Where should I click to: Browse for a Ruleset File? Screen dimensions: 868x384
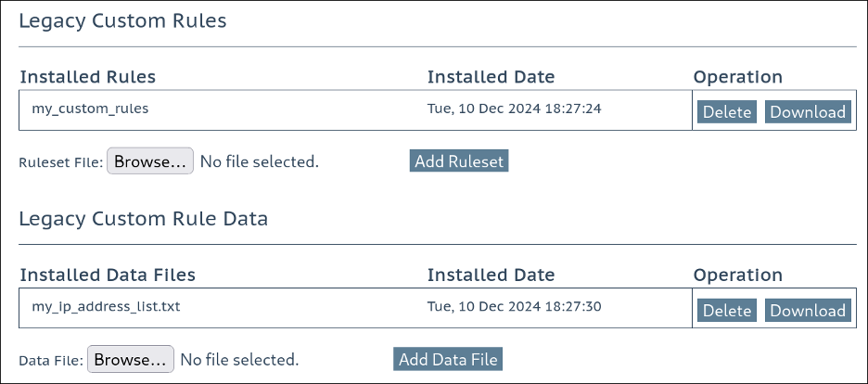point(150,161)
